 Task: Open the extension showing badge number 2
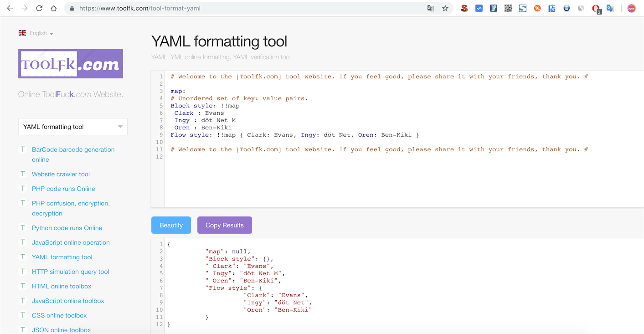click(x=596, y=8)
